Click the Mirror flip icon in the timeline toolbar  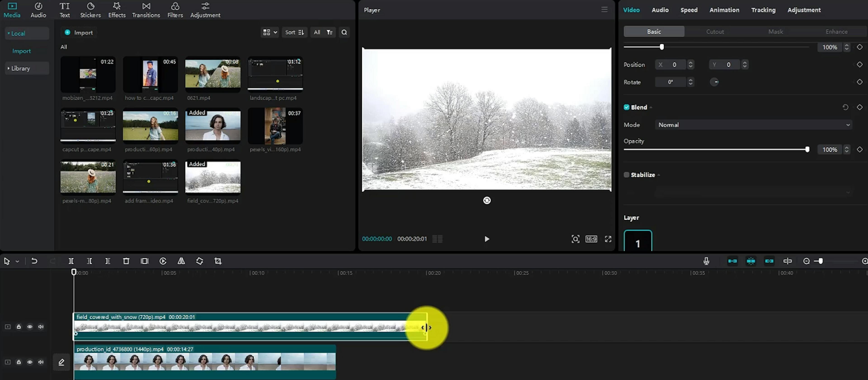[181, 261]
